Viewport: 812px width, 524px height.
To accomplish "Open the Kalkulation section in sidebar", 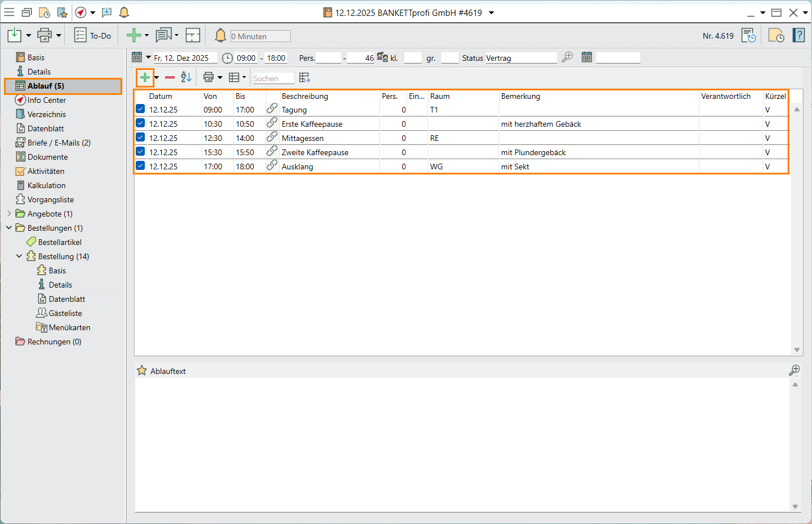I will tap(46, 185).
